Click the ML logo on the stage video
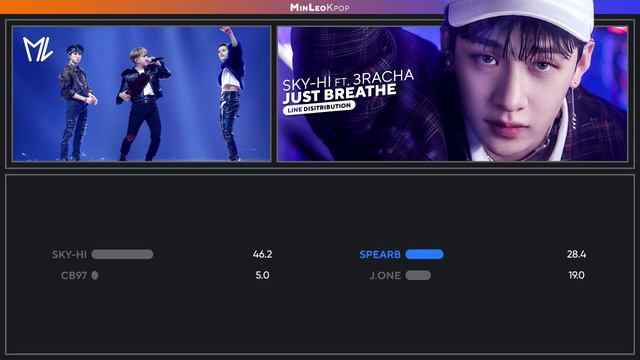 tap(38, 49)
